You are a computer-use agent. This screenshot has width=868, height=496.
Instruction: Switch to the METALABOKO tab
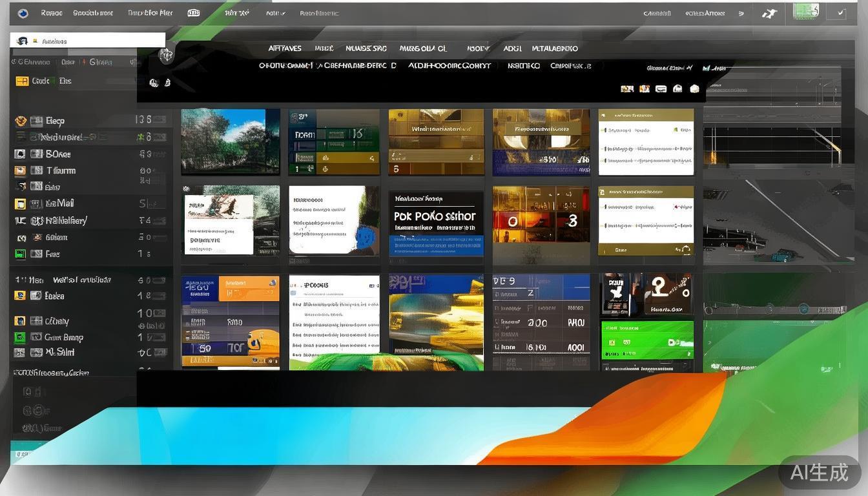[554, 48]
